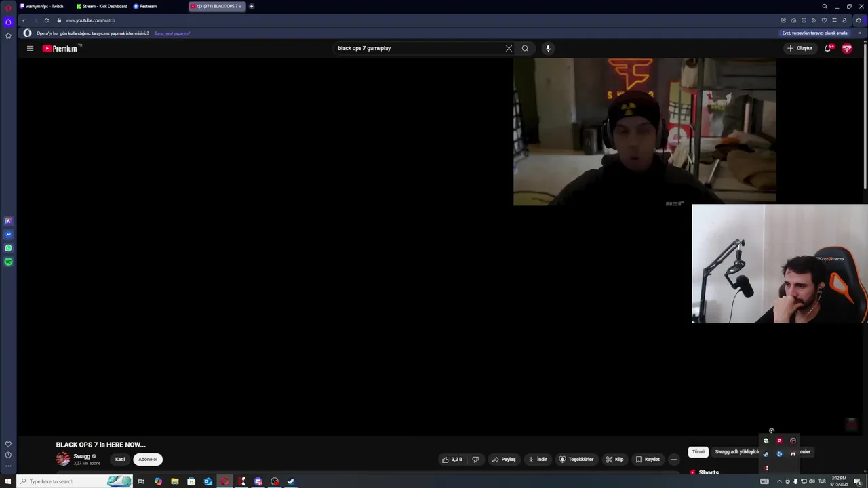Switch to the Restream tab
Screen dimensions: 868x488
(x=145, y=6)
